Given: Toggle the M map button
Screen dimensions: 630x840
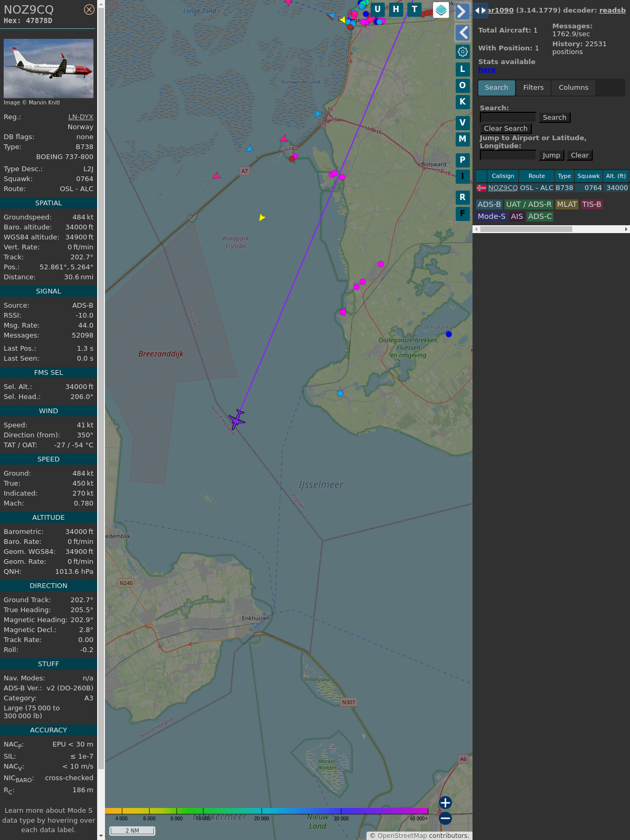Looking at the screenshot, I should click(463, 139).
